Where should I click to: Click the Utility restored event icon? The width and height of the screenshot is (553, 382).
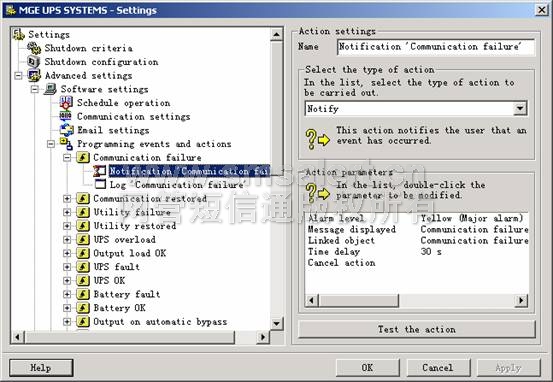pyautogui.click(x=83, y=226)
